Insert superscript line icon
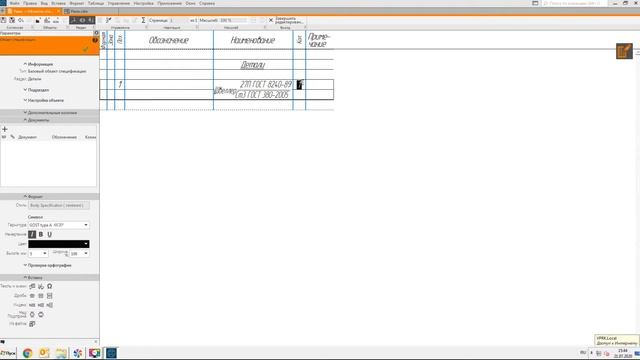Screen dimensions: 640x360 click(32, 314)
